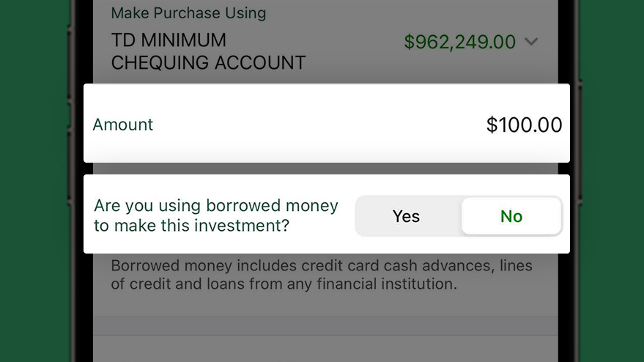This screenshot has width=644, height=362.
Task: Select Yes for borrowed money
Action: click(x=406, y=216)
